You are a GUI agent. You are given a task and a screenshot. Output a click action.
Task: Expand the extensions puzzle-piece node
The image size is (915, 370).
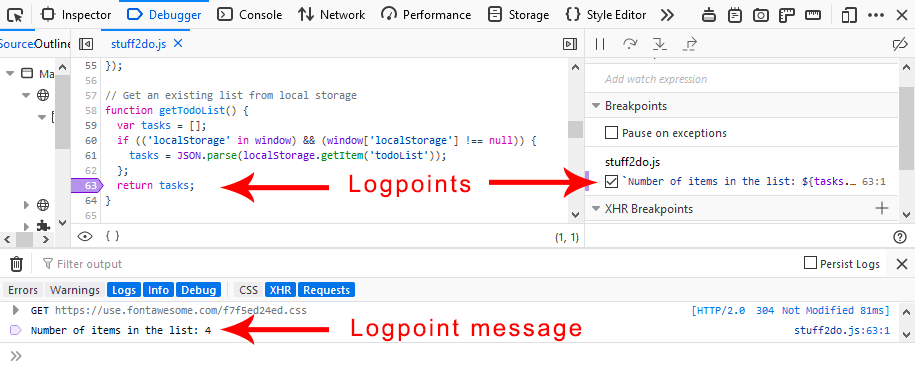coord(26,225)
